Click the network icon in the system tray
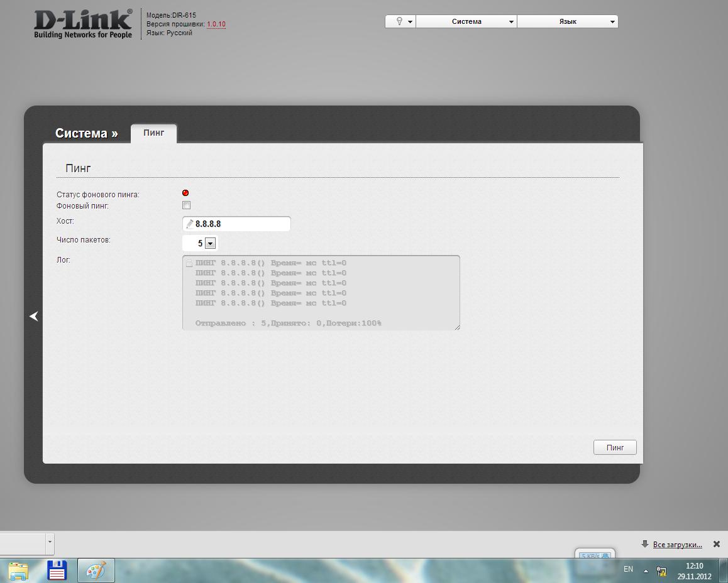 (661, 570)
